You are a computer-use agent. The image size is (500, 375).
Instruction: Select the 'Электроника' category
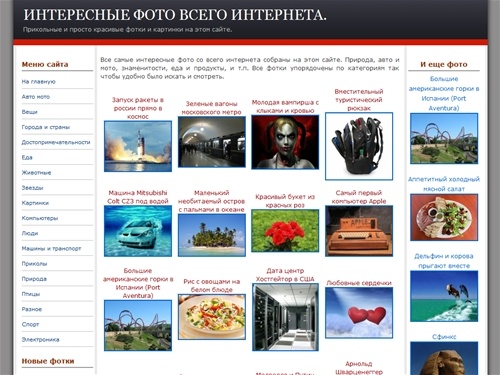point(40,340)
